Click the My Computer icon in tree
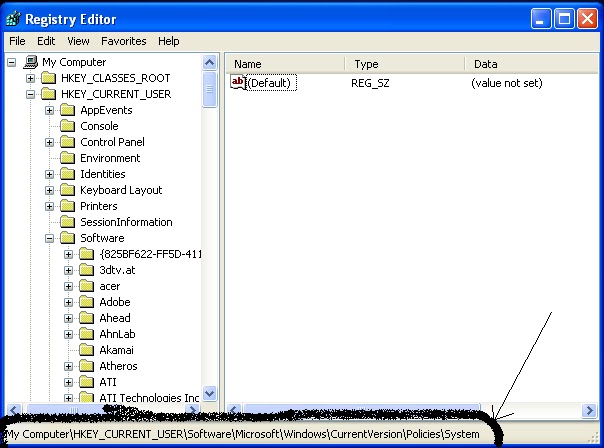Screen dimensions: 604x448 click(31, 62)
